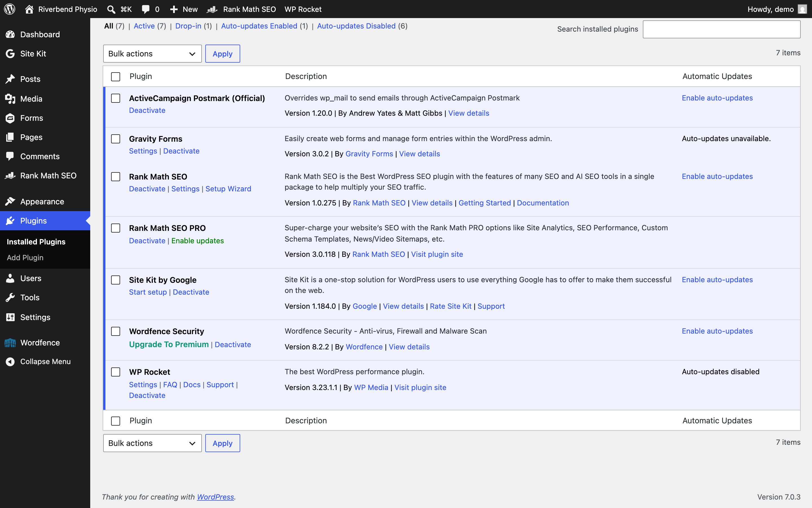The image size is (812, 508).
Task: Enable auto-updates for Site Kit by Google
Action: (x=717, y=279)
